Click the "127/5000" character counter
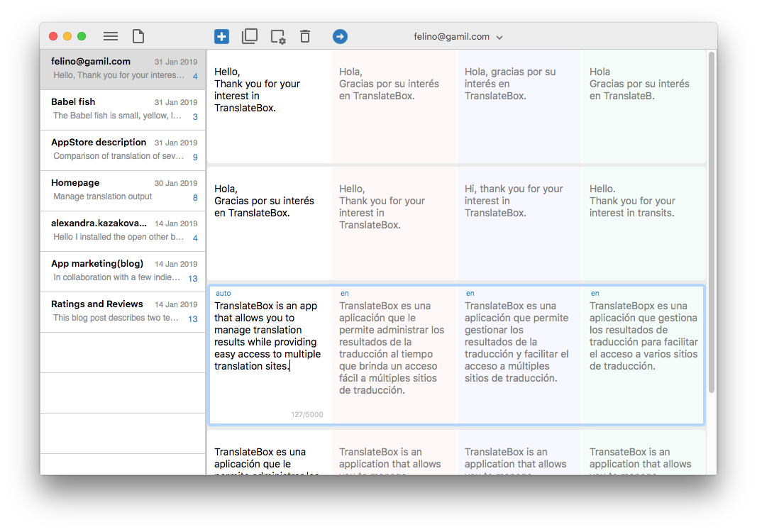Viewport: 757px width, 532px height. click(307, 415)
